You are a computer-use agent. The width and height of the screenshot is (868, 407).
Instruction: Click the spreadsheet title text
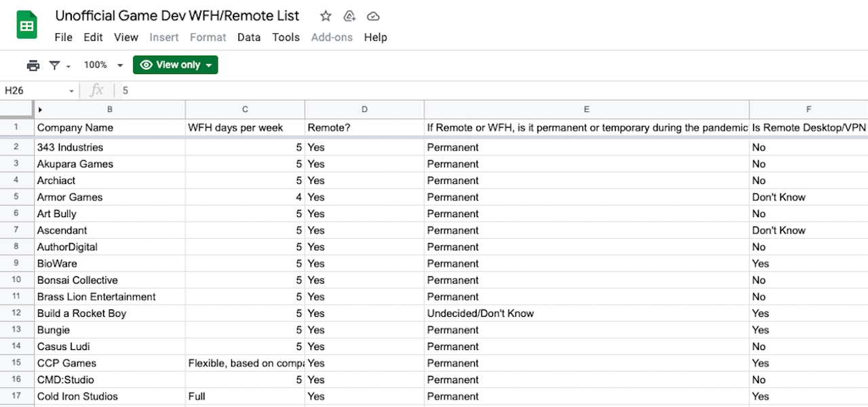(x=176, y=16)
